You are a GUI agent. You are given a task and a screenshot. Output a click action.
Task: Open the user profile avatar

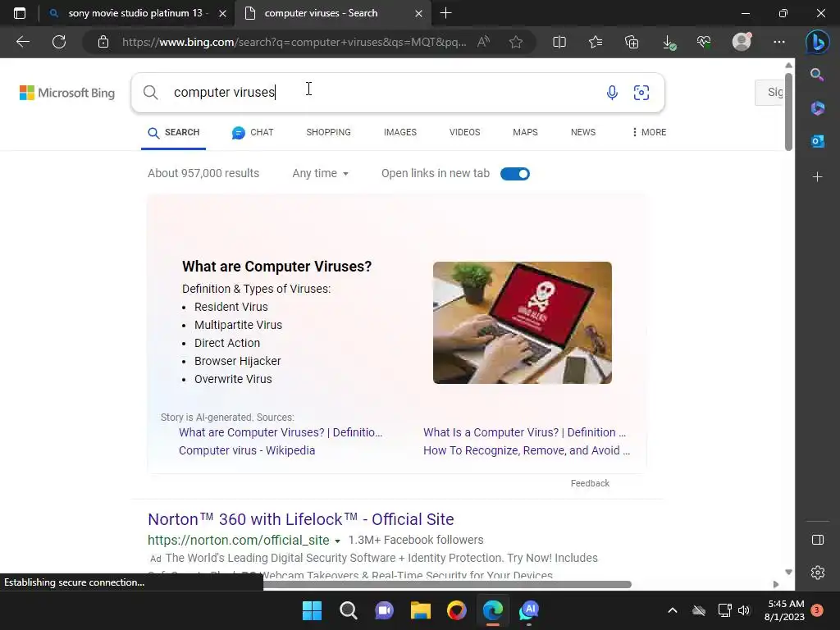pyautogui.click(x=742, y=41)
